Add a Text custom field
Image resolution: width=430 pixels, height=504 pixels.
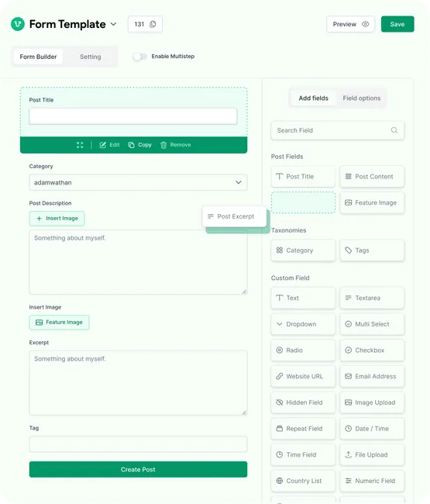pos(303,298)
